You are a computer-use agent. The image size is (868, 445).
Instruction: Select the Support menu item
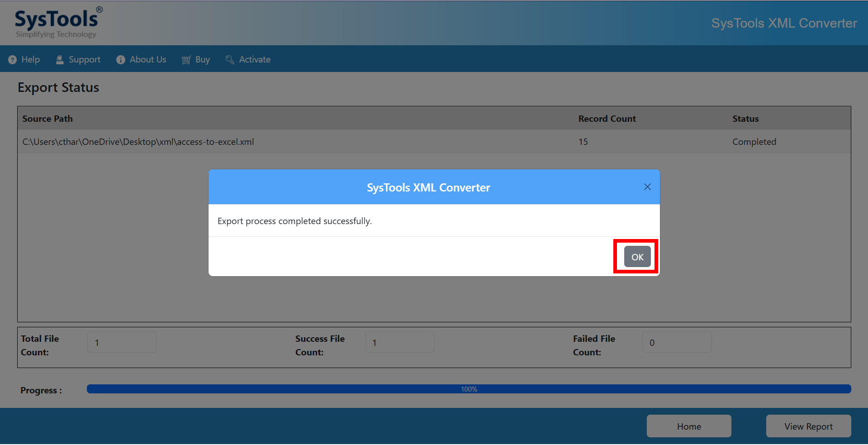84,59
